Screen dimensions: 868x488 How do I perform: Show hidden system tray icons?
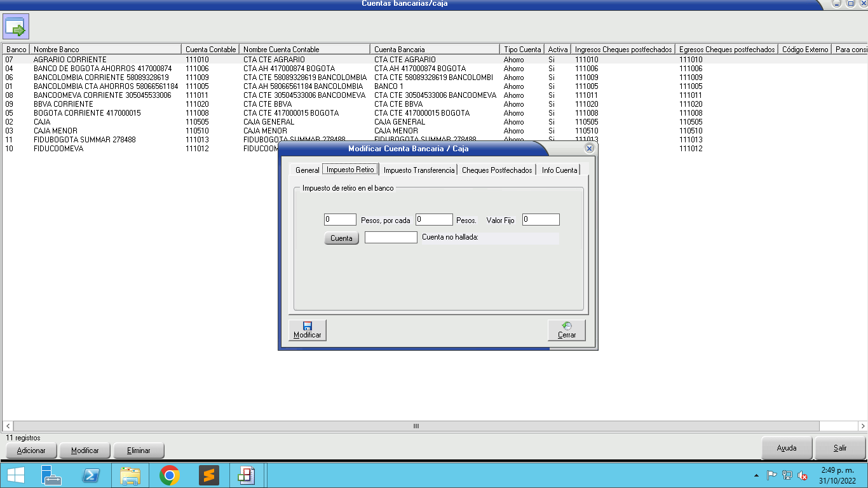756,475
